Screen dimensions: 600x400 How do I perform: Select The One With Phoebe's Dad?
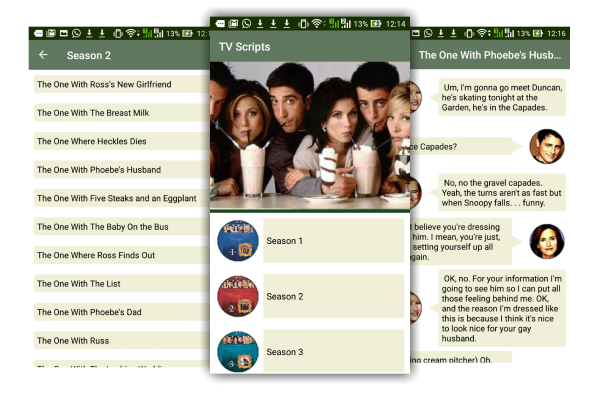click(x=122, y=312)
